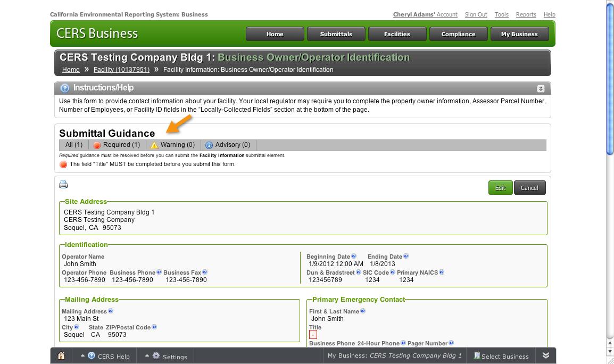Open the My Business navigation tab

(519, 34)
